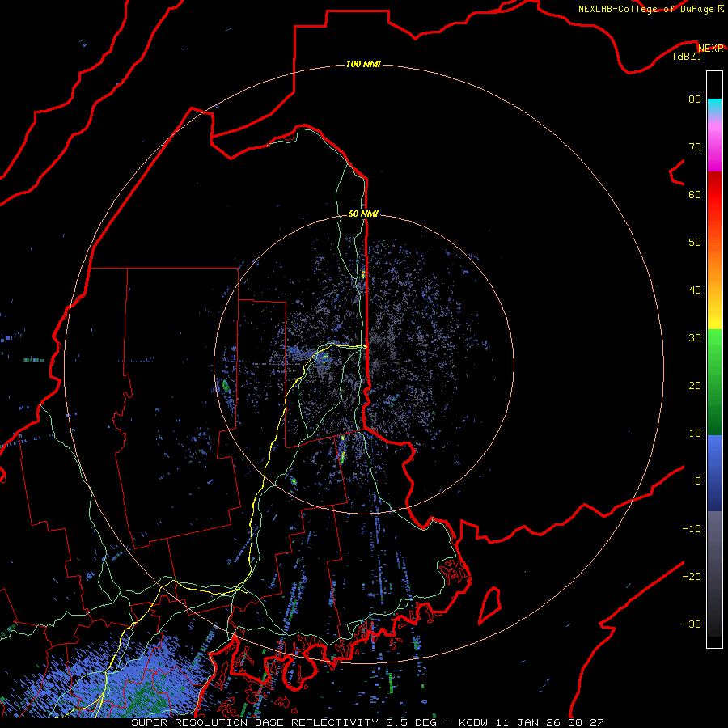Click the 80 value on the dBZ scale

[x=695, y=99]
